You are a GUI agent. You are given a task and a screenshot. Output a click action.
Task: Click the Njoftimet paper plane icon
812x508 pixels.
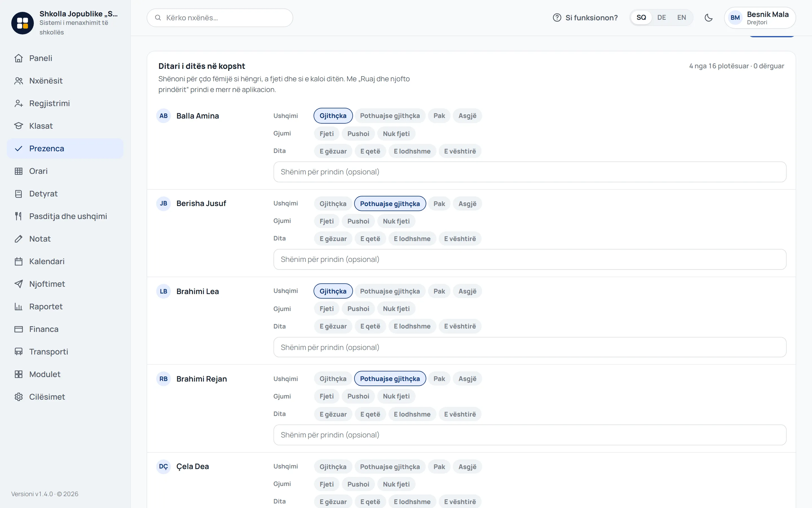[x=18, y=284]
